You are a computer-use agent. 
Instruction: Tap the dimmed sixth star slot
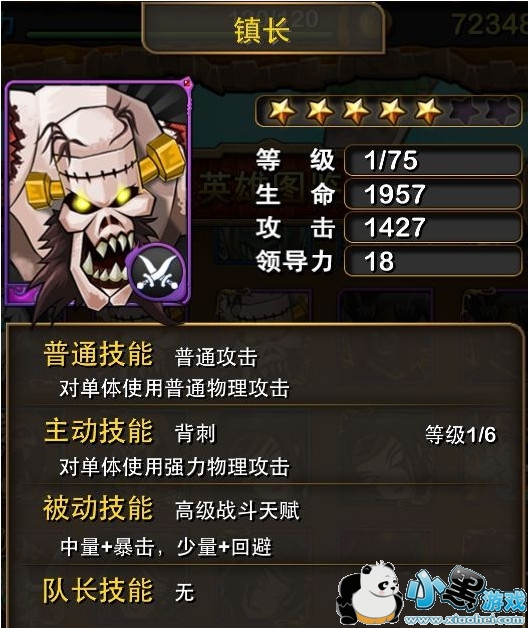[x=465, y=111]
